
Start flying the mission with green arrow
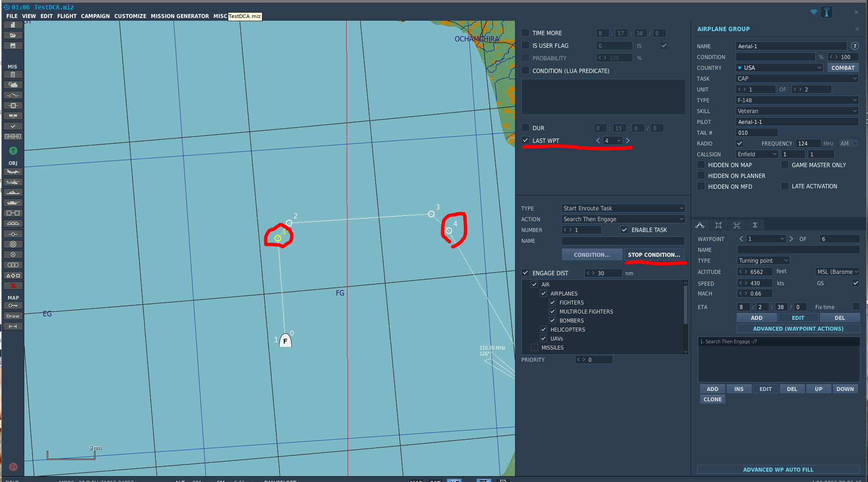coord(13,150)
